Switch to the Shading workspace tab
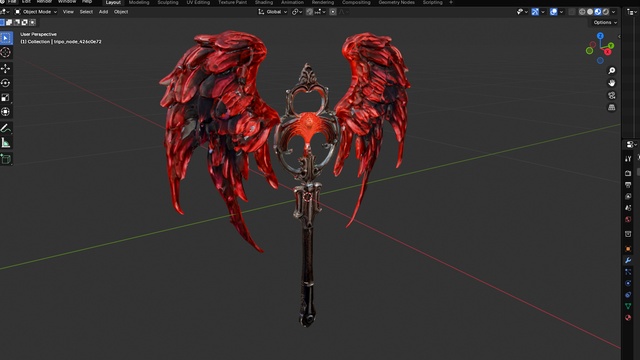Screen dimensions: 640x360 pos(264,2)
